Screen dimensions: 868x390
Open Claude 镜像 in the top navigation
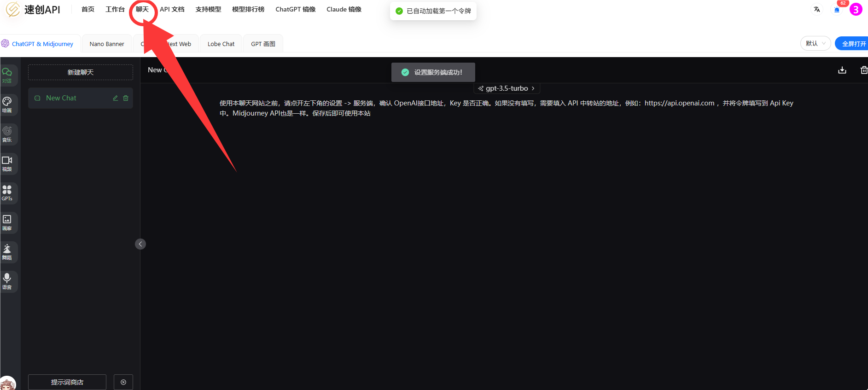(x=344, y=9)
